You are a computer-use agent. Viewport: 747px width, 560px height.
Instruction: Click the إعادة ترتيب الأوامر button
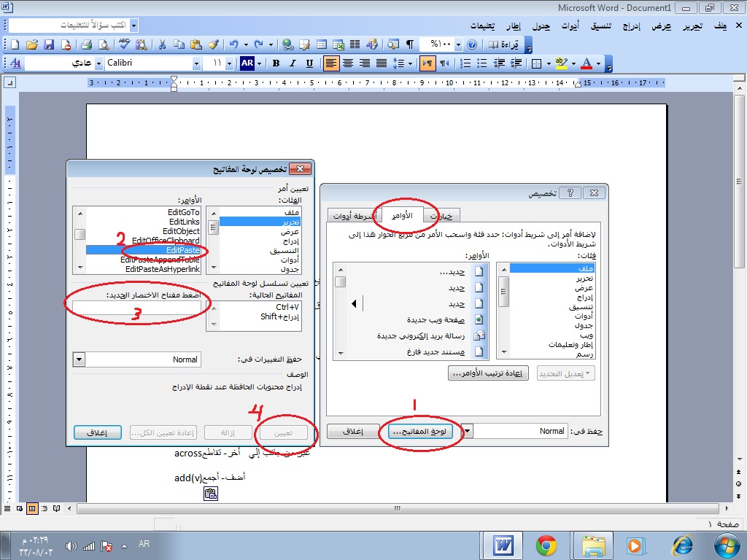tap(488, 373)
